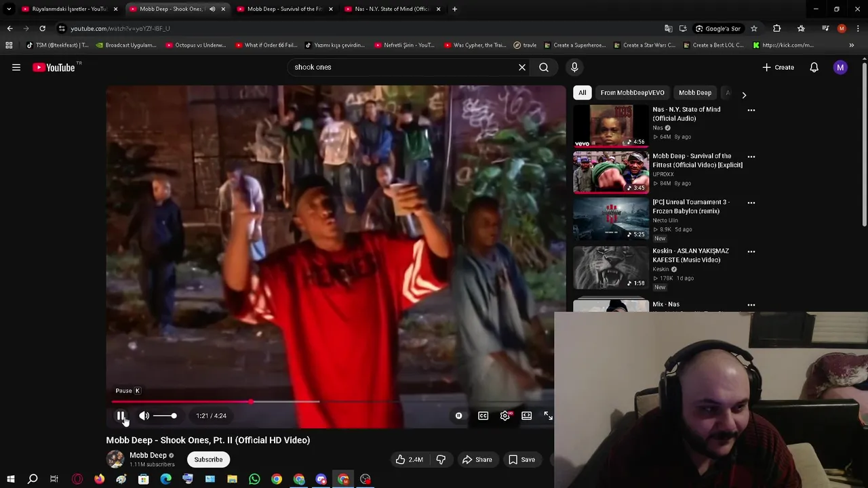868x488 pixels.
Task: Open options for the Survival of the Fittest video
Action: 751,157
